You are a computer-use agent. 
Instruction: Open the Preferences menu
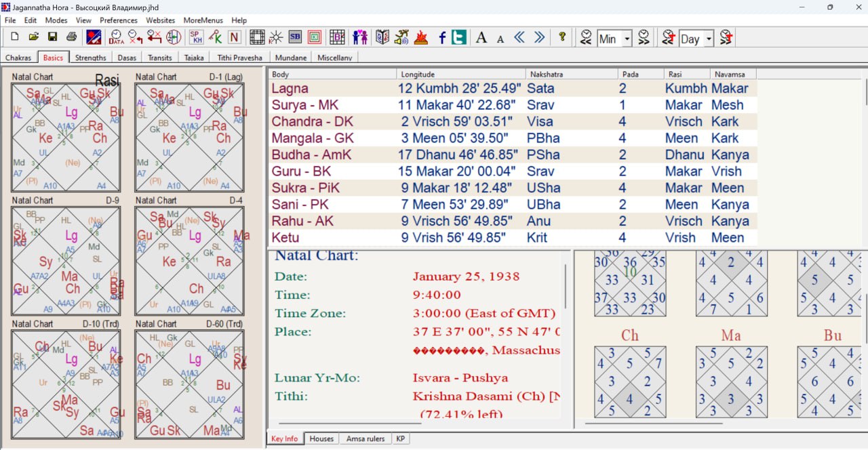(119, 20)
